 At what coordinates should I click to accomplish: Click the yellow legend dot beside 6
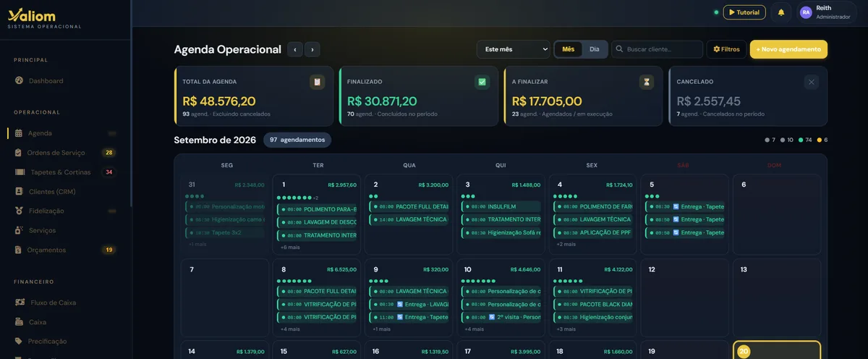click(820, 140)
